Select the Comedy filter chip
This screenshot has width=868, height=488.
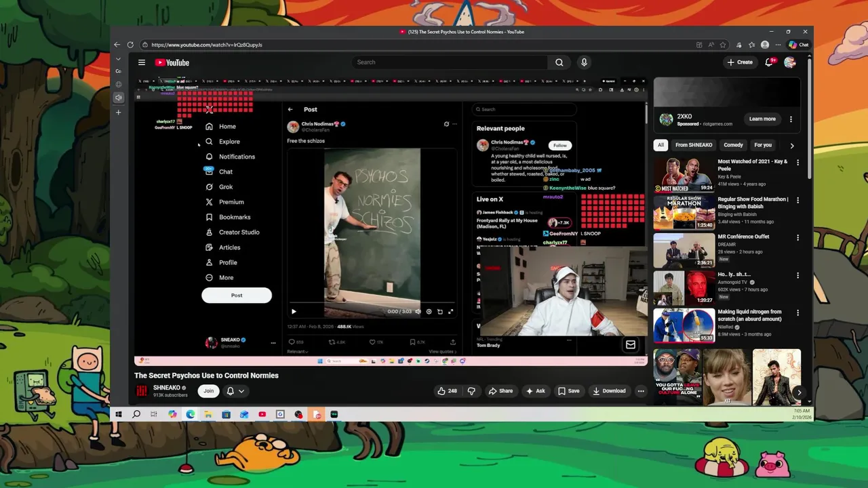(733, 145)
